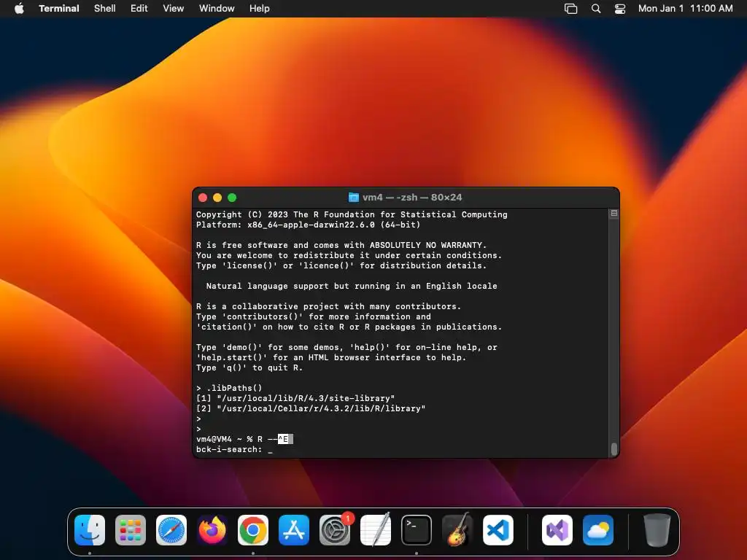Screen dimensions: 747x560
Task: Click the 'R is a collaborative project' line
Action: (x=328, y=306)
